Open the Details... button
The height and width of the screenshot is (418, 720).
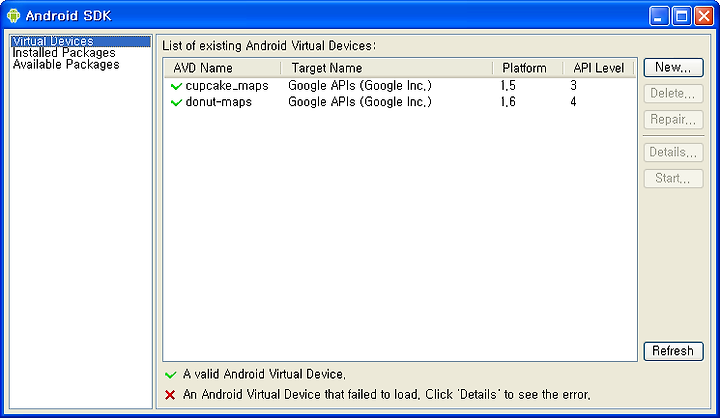coord(673,153)
